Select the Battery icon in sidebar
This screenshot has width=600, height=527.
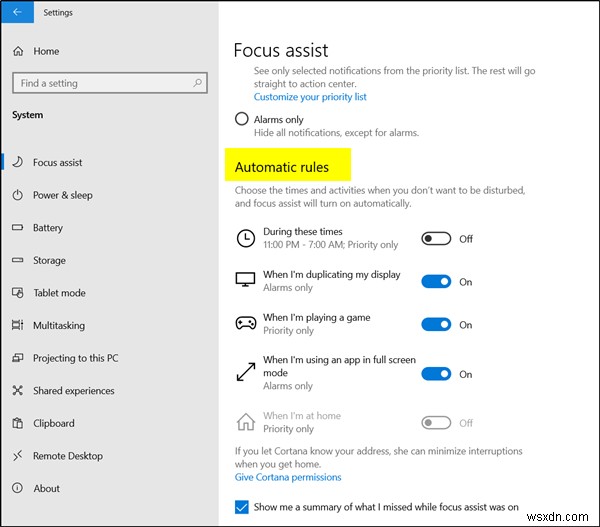(x=18, y=227)
